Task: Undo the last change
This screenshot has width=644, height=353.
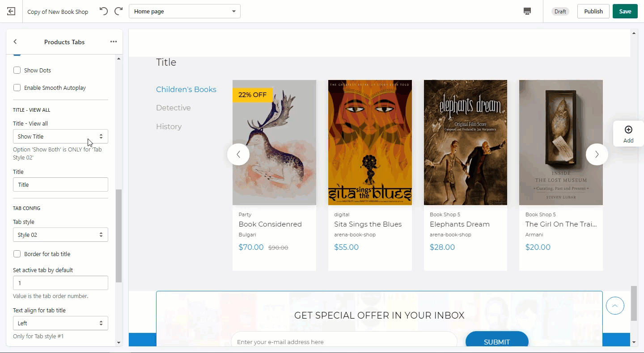Action: click(103, 11)
